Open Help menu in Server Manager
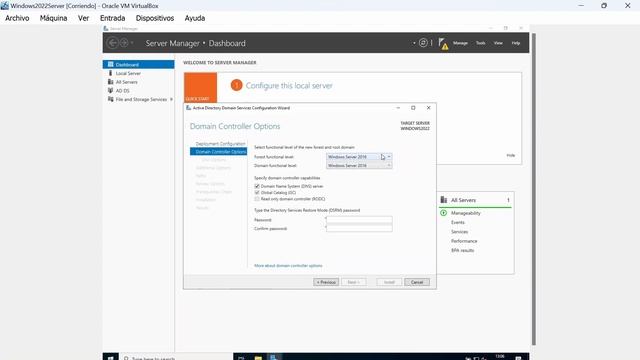 [x=516, y=43]
